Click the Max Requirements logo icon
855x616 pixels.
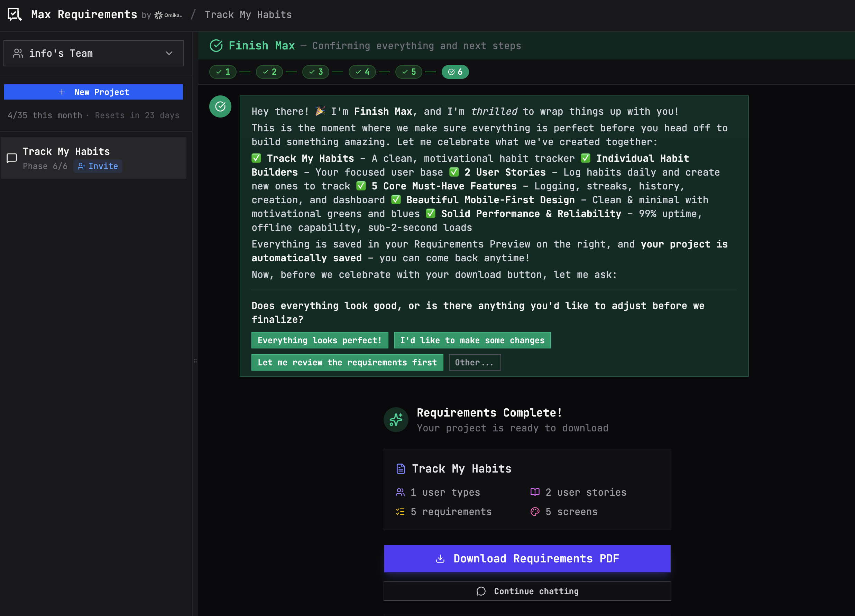15,15
